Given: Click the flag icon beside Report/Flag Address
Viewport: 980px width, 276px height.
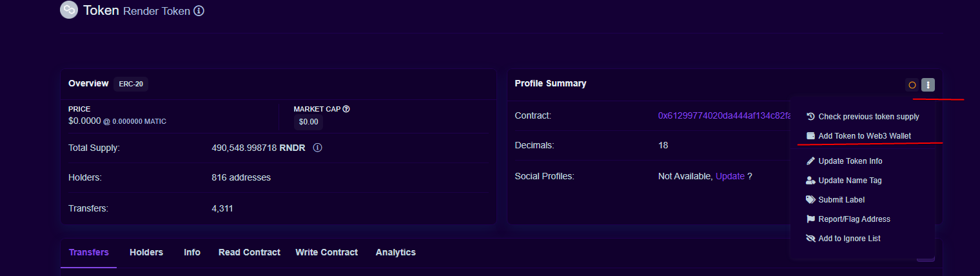Looking at the screenshot, I should [x=810, y=219].
